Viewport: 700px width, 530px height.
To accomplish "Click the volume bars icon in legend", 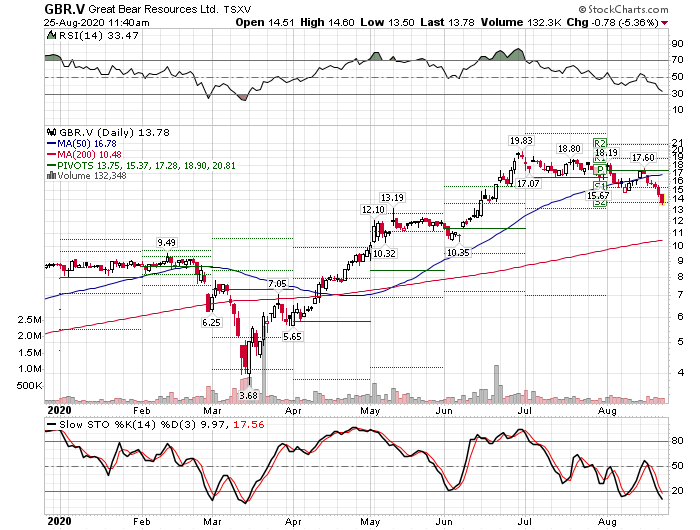I will (51, 176).
